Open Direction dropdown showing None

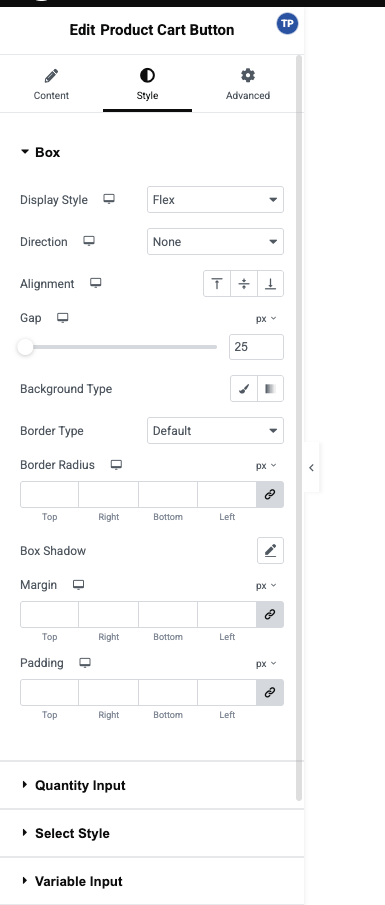(215, 242)
